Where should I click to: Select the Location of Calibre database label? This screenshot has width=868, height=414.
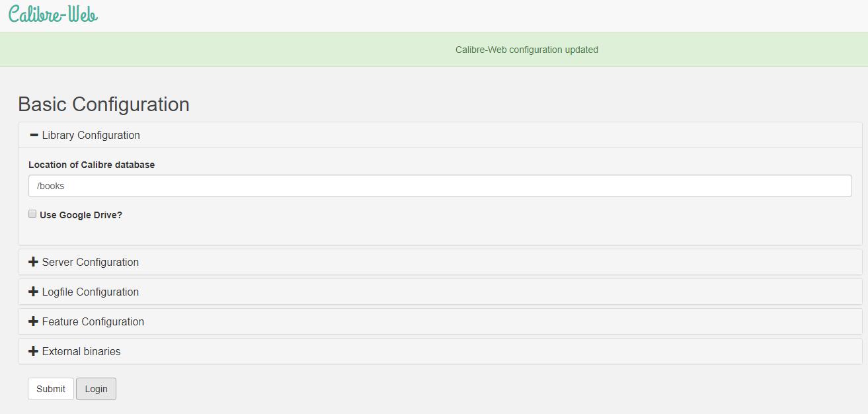tap(92, 165)
